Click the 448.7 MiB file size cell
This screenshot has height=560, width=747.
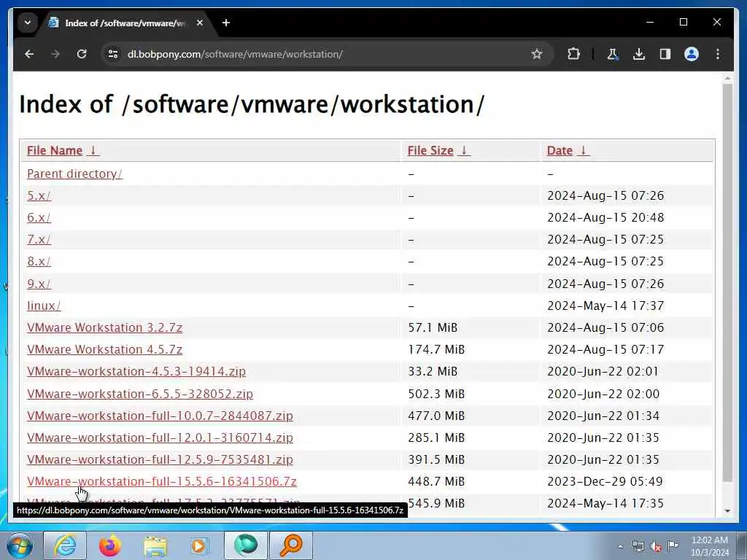(436, 481)
